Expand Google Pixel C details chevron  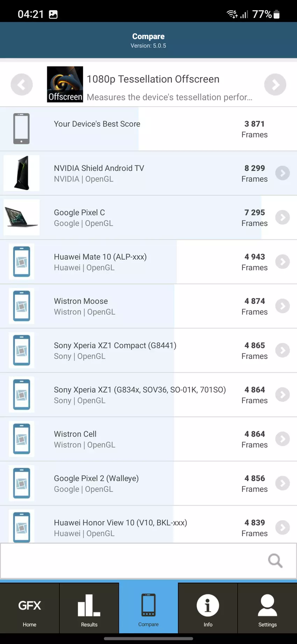(x=282, y=217)
